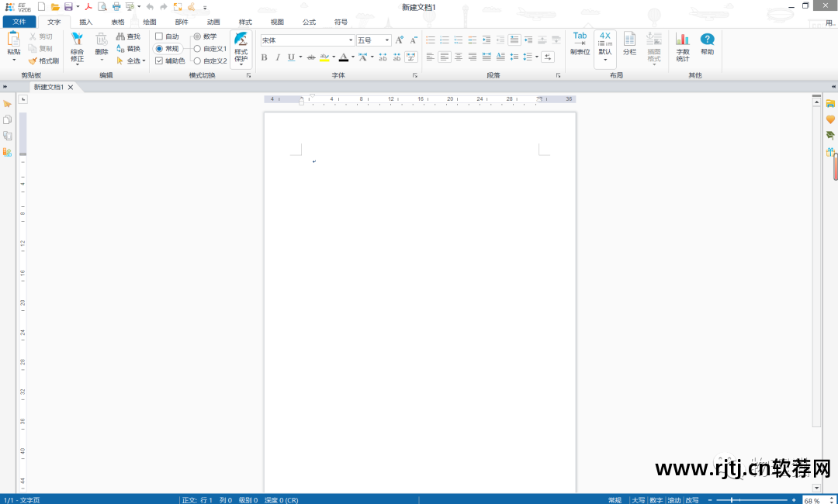Screen dimensions: 838x504
Task: Click the 综合修正 correction icon
Action: pyautogui.click(x=77, y=47)
